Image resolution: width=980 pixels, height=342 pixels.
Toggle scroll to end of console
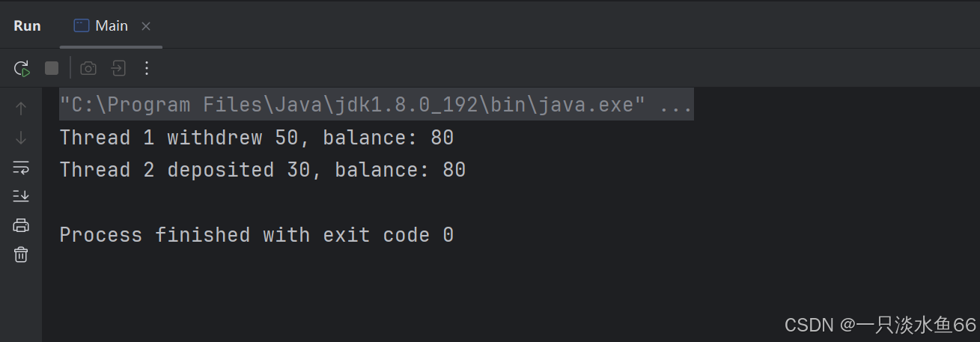[21, 196]
